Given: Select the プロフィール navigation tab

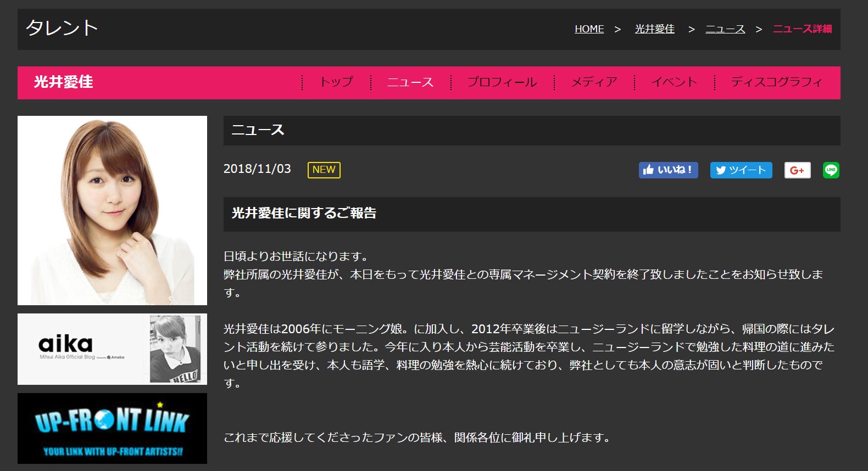Looking at the screenshot, I should [502, 82].
